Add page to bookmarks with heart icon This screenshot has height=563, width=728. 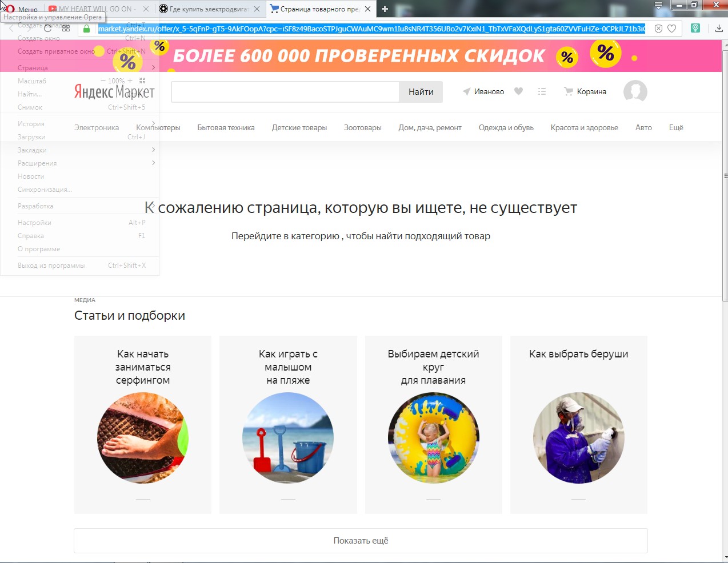tap(672, 29)
